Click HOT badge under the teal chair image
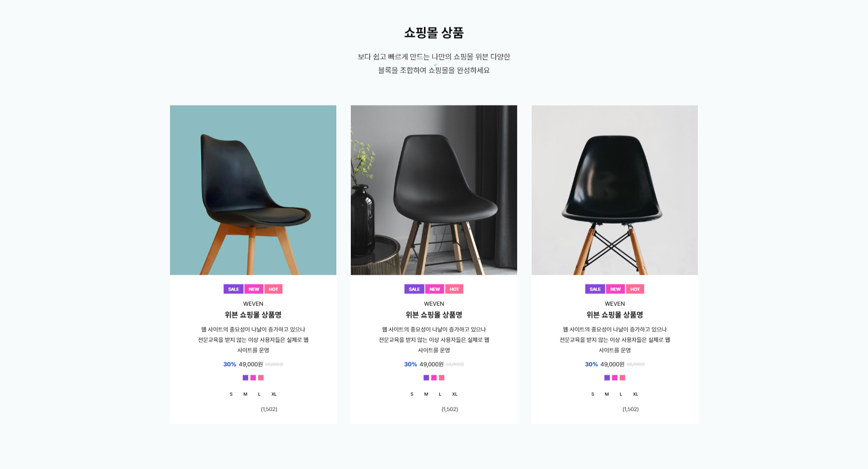The height and width of the screenshot is (469, 868). [x=274, y=289]
